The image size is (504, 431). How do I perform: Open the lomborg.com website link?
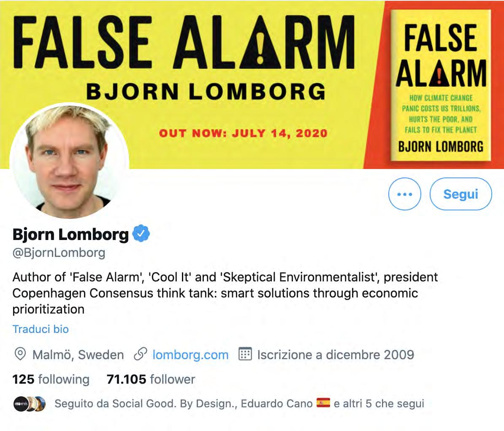point(190,355)
